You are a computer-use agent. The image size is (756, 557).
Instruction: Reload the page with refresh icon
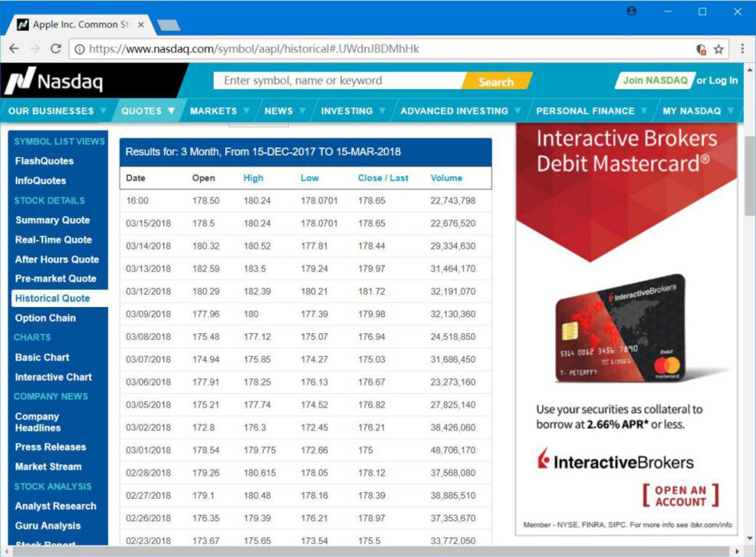55,49
